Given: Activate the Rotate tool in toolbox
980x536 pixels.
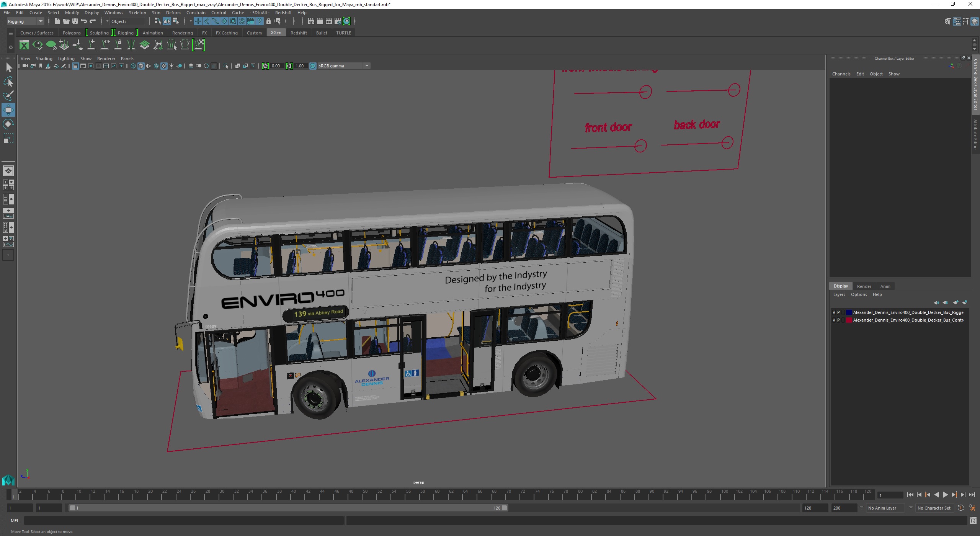Looking at the screenshot, I should point(8,124).
